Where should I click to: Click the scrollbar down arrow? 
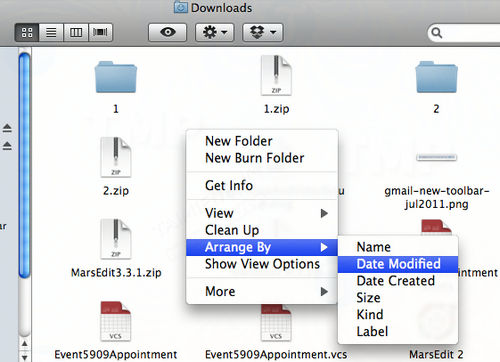(24, 357)
